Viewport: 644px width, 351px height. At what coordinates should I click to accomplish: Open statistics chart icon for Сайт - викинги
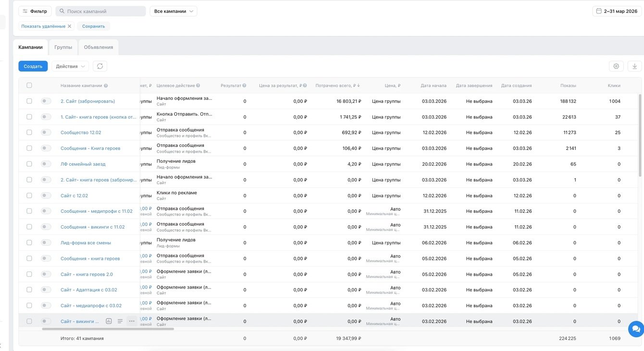109,321
